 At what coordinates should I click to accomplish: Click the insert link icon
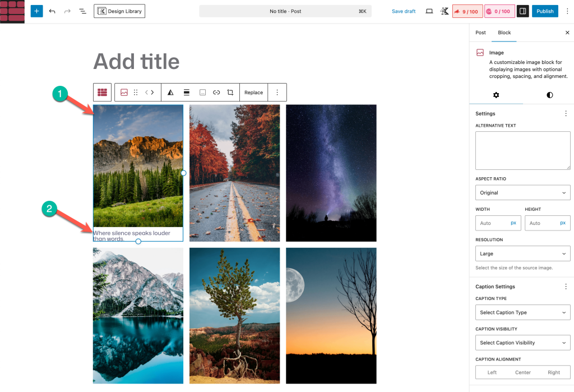coord(216,93)
